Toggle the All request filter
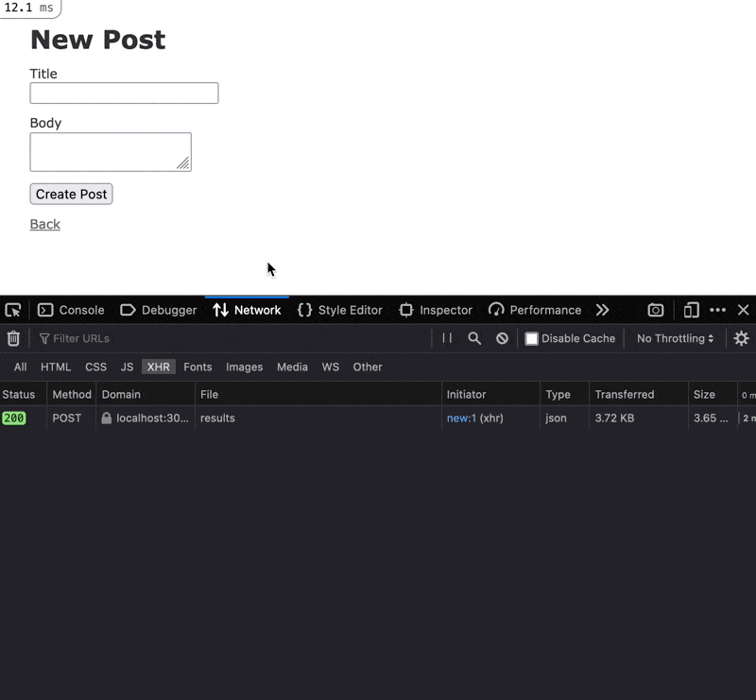 20,367
